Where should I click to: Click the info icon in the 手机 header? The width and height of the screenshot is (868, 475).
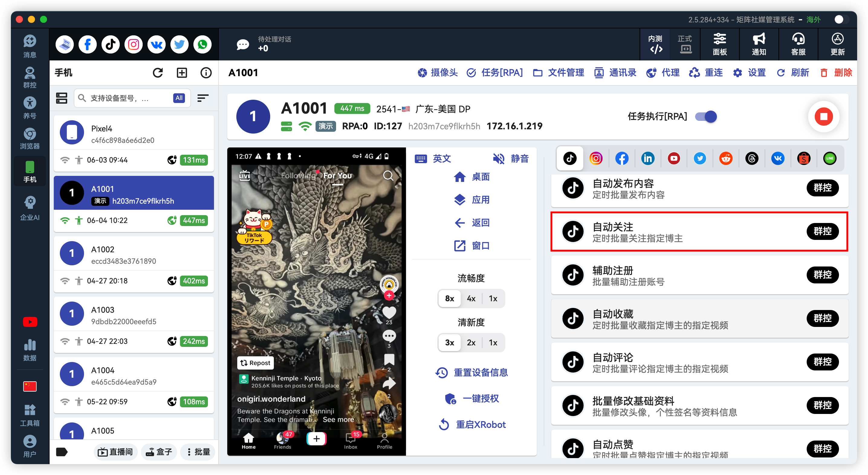point(206,73)
